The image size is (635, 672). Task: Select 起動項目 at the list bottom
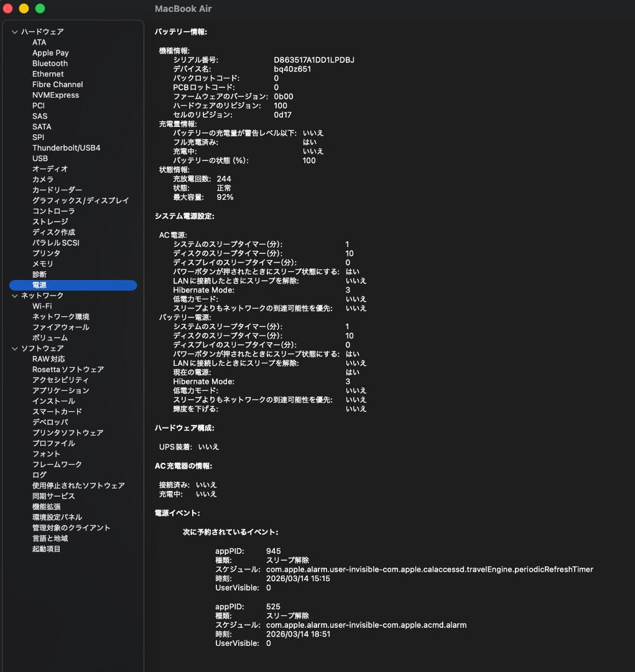point(46,549)
